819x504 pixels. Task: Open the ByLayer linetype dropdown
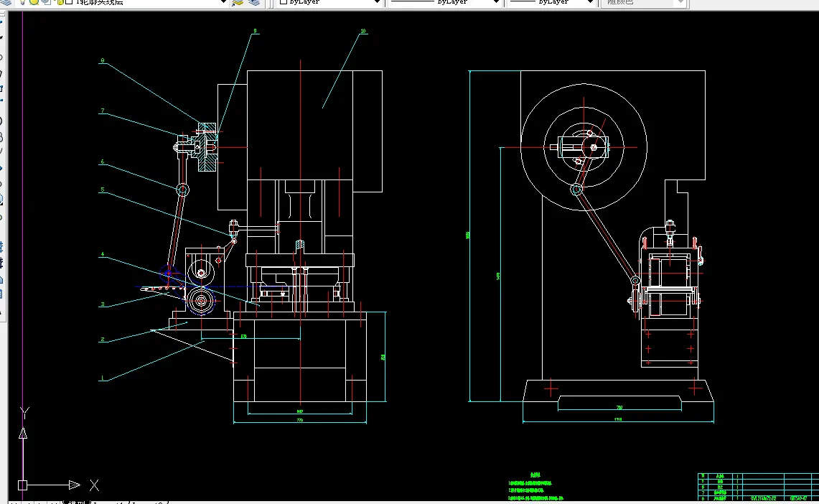445,2
